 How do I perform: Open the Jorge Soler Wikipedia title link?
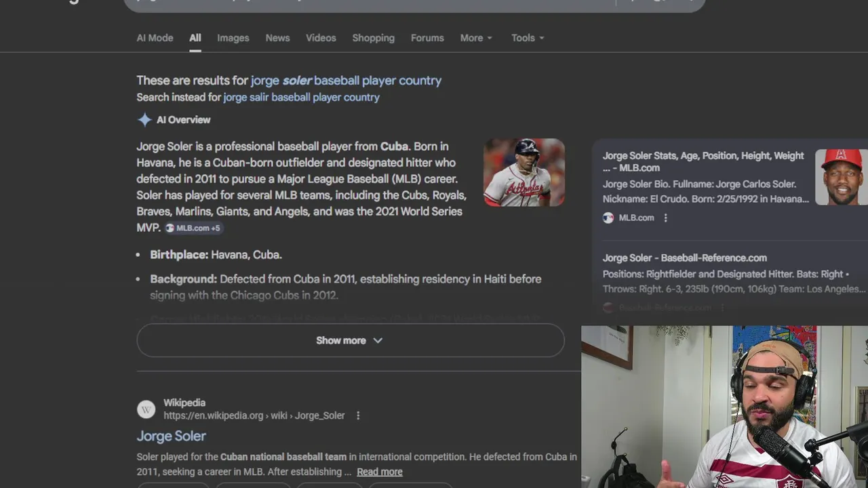pos(171,436)
